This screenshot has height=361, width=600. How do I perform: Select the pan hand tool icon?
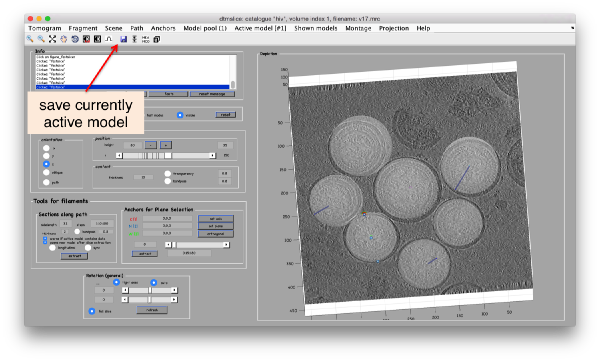point(64,39)
